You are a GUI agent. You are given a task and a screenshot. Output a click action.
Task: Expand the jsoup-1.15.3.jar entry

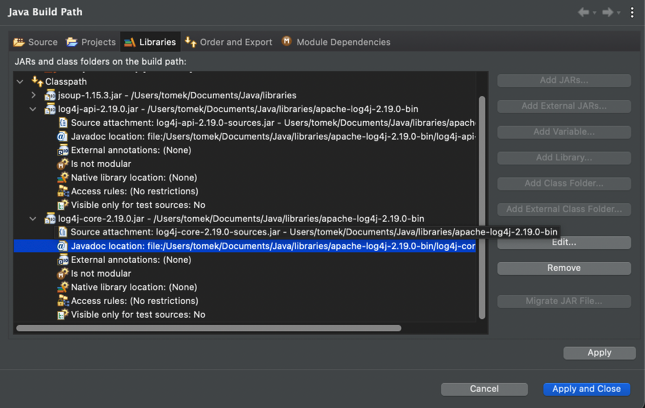[34, 95]
